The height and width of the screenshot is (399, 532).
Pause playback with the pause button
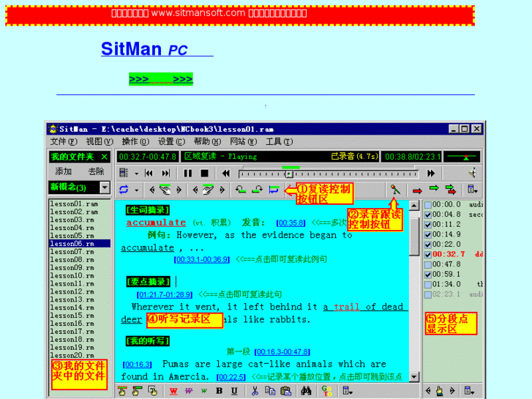187,174
